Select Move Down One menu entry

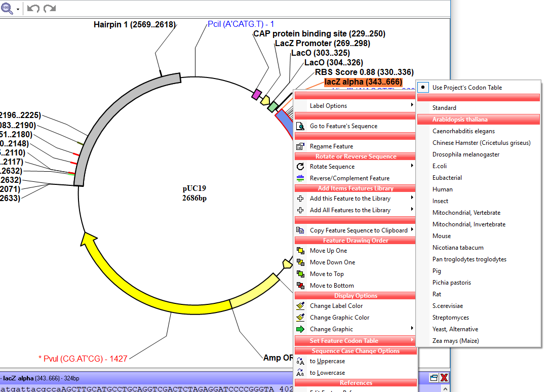(x=332, y=262)
